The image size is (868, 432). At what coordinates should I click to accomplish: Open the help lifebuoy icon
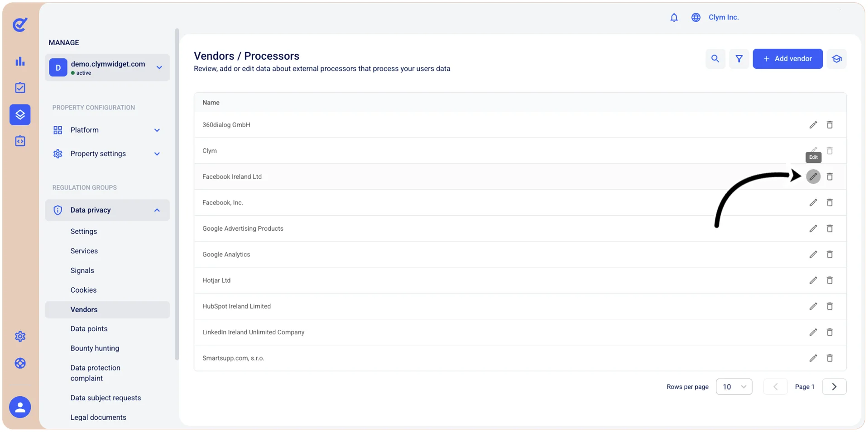coord(20,363)
